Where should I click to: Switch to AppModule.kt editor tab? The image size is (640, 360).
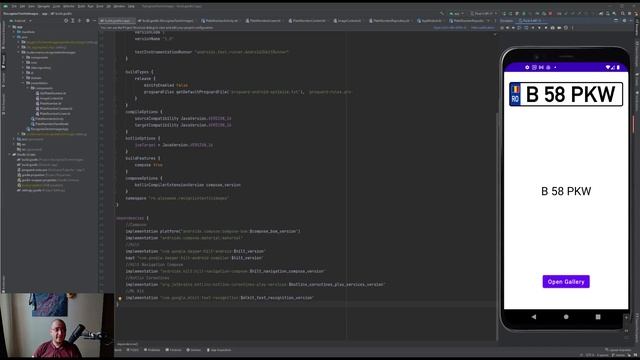tap(430, 20)
